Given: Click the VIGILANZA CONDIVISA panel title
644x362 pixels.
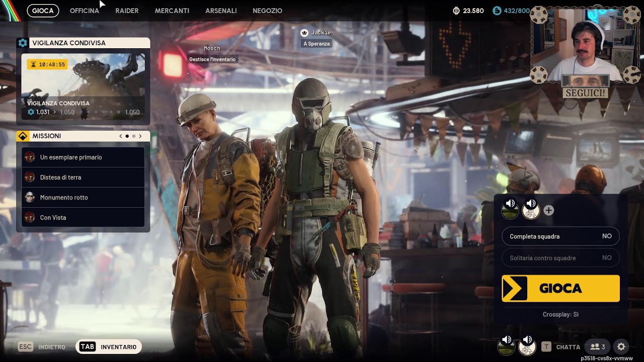Looking at the screenshot, I should tap(69, 43).
